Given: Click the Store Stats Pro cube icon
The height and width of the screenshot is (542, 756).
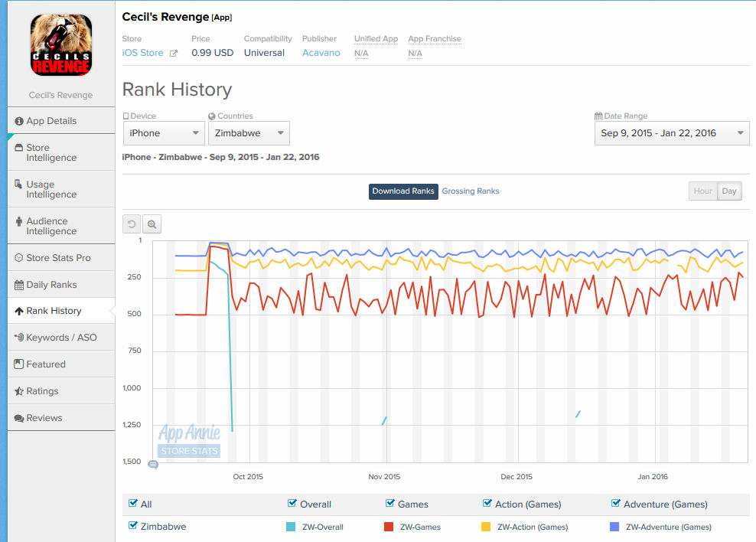Looking at the screenshot, I should click(x=19, y=258).
